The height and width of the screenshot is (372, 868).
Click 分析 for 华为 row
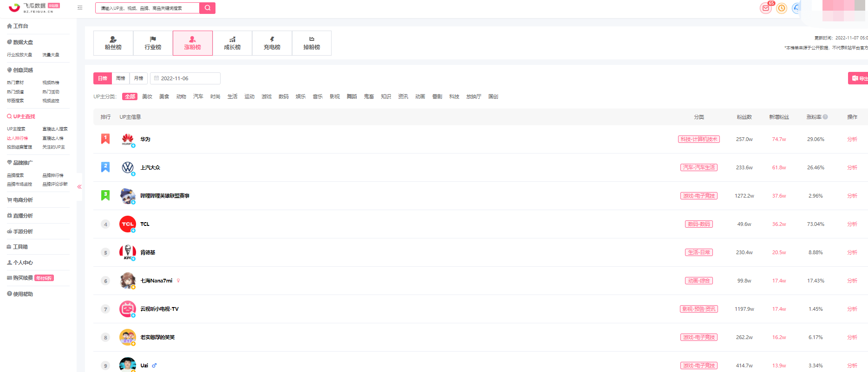[852, 139]
